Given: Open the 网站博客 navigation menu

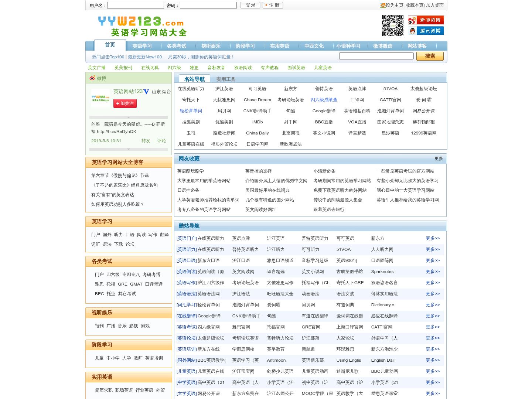Looking at the screenshot, I should pyautogui.click(x=417, y=46).
